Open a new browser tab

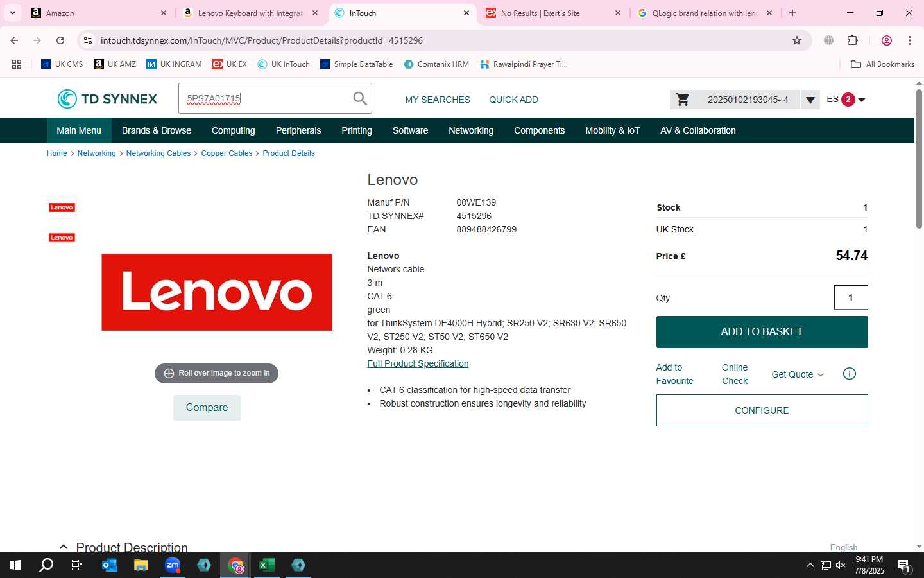point(792,13)
